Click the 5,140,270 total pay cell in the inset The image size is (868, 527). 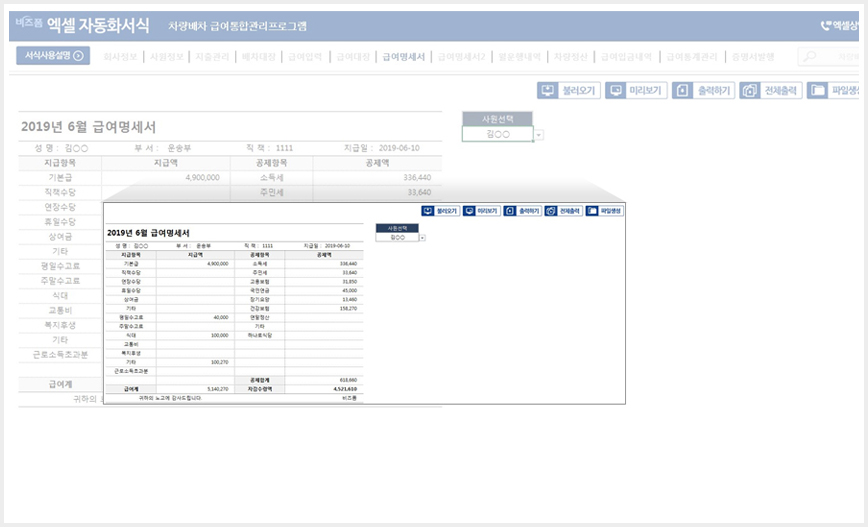click(x=195, y=389)
